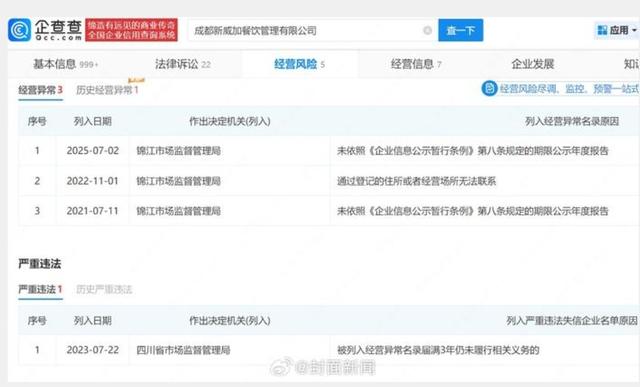Click 四川省市场监督管理局 authority cell

[183, 350]
